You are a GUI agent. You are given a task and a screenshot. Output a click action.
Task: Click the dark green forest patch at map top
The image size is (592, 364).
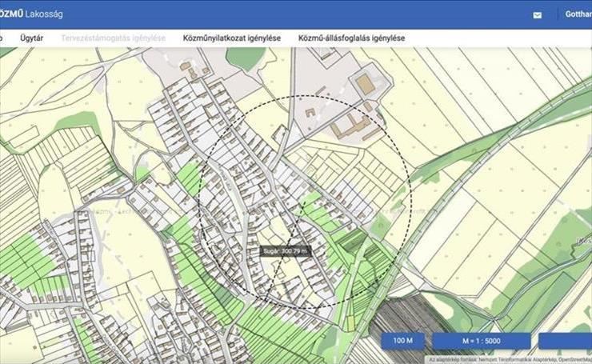click(x=243, y=58)
